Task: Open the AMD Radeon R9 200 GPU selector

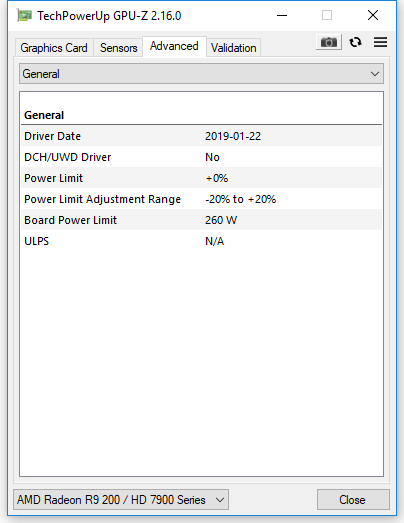Action: (x=121, y=500)
